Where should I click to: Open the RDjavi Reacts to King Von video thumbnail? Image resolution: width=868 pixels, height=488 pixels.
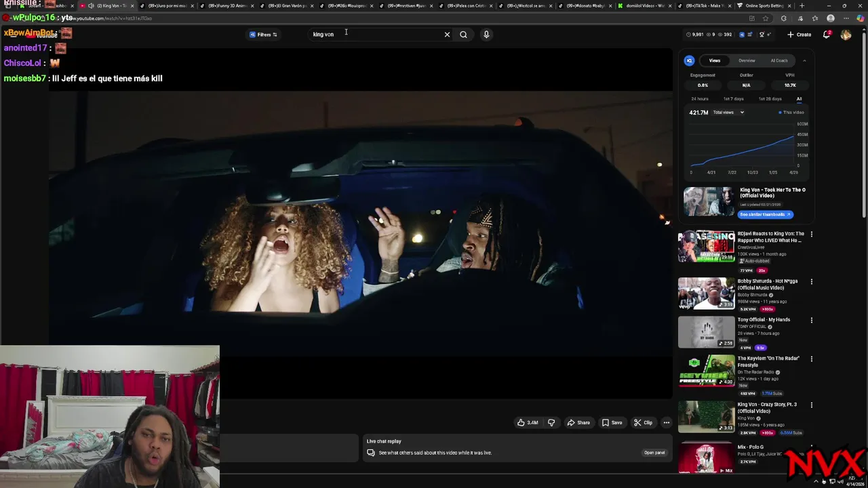[x=706, y=247]
